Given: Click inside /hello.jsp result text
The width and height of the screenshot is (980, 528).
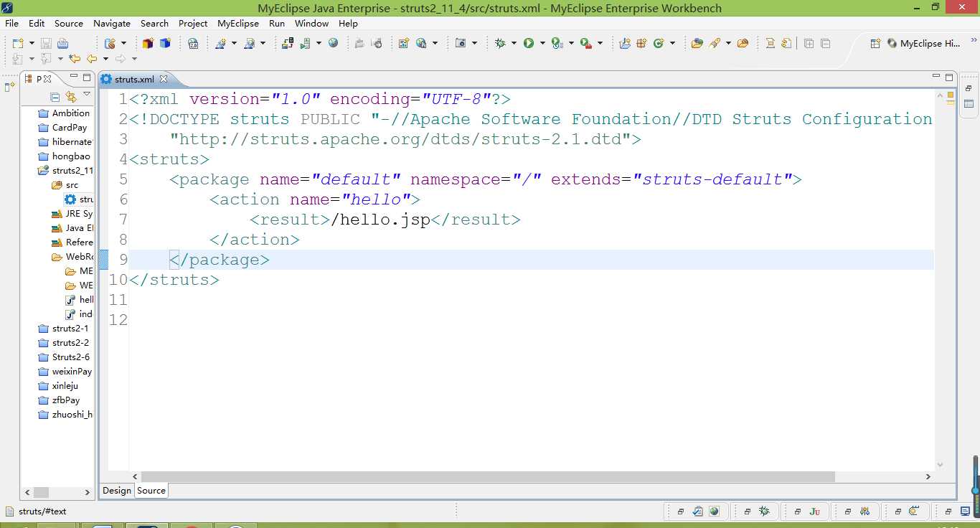Looking at the screenshot, I should pos(380,220).
